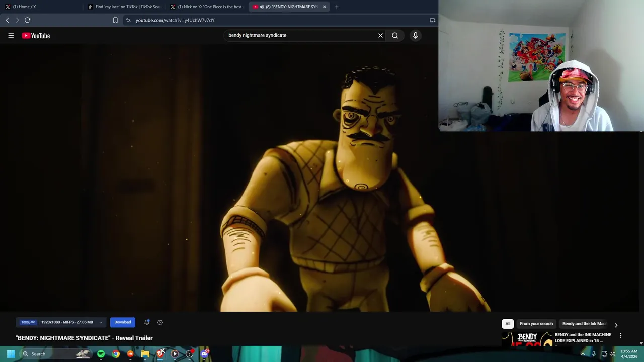644x362 pixels.
Task: Switch to the Nick on X tab
Action: (x=206, y=7)
